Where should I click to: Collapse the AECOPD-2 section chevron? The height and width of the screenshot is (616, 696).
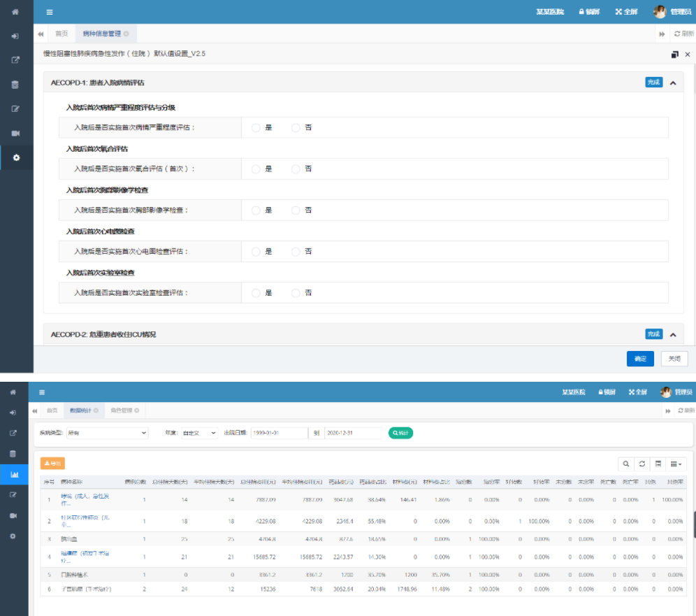tap(673, 335)
